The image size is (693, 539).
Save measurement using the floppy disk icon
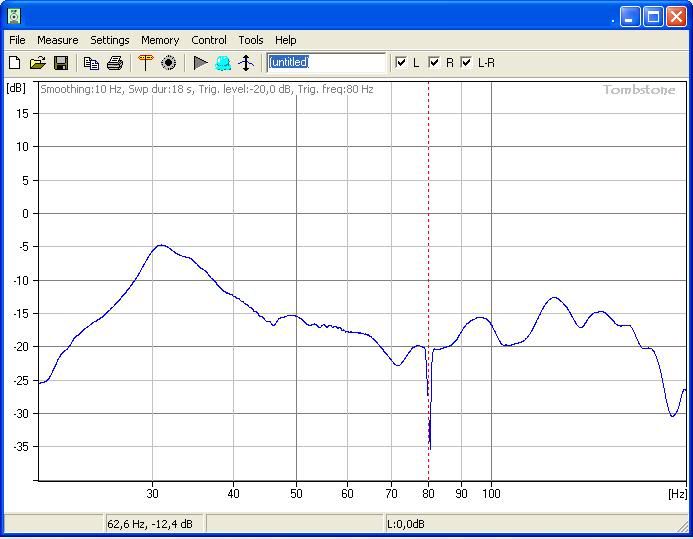coord(61,63)
